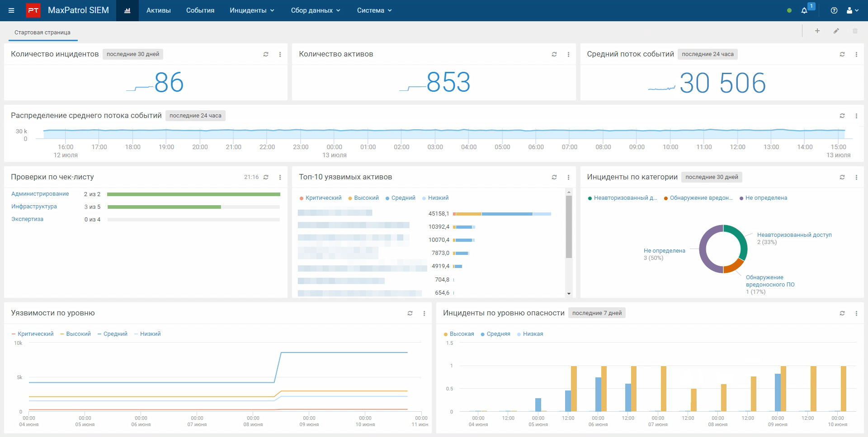Select the Стартовая страница tab
The width and height of the screenshot is (868, 437).
pos(42,33)
